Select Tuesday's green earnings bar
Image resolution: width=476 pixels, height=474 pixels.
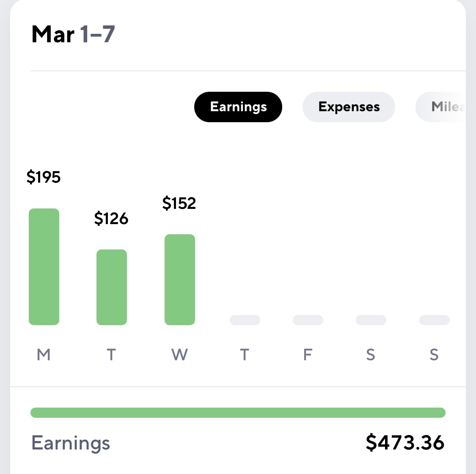click(x=112, y=287)
